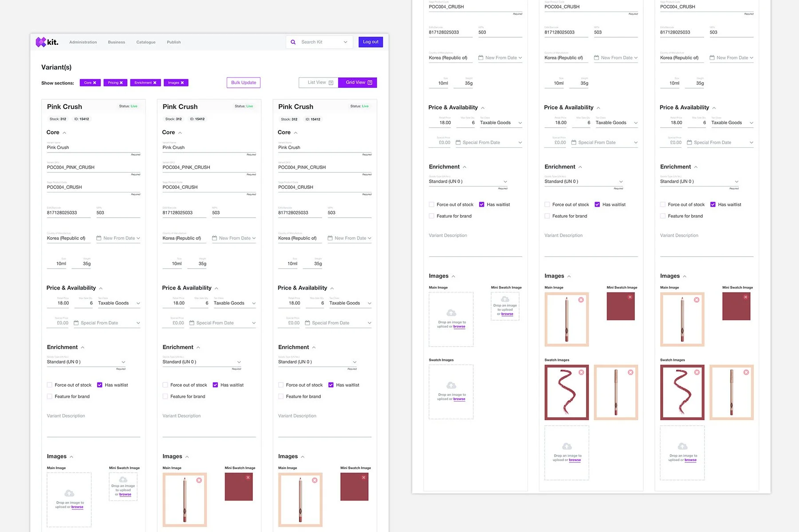Collapse Enrichment section in middle card, left window

[x=198, y=348]
